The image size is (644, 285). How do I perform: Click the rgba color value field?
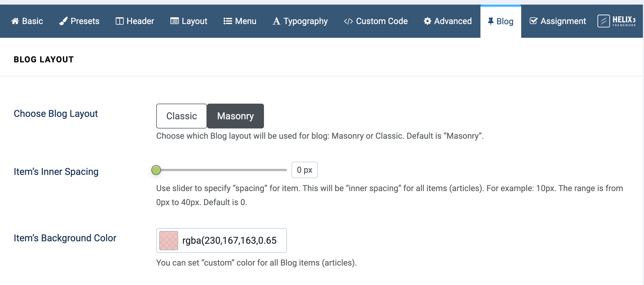pos(229,240)
